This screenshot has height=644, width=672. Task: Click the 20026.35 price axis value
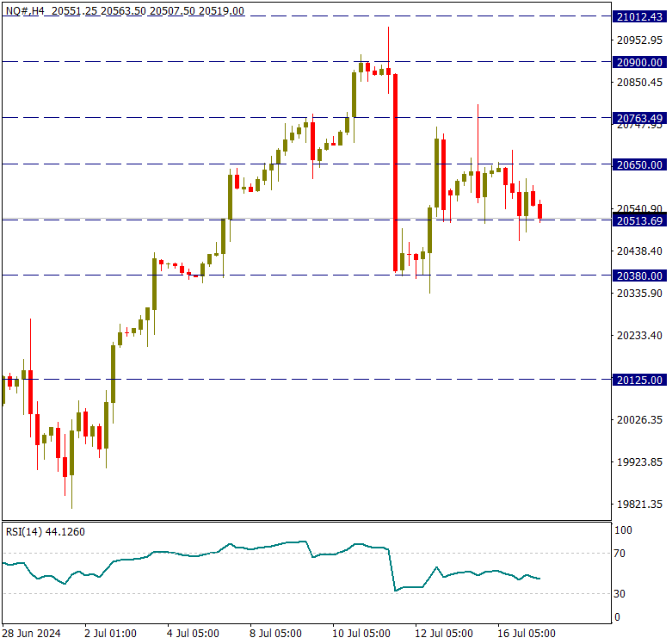click(639, 420)
